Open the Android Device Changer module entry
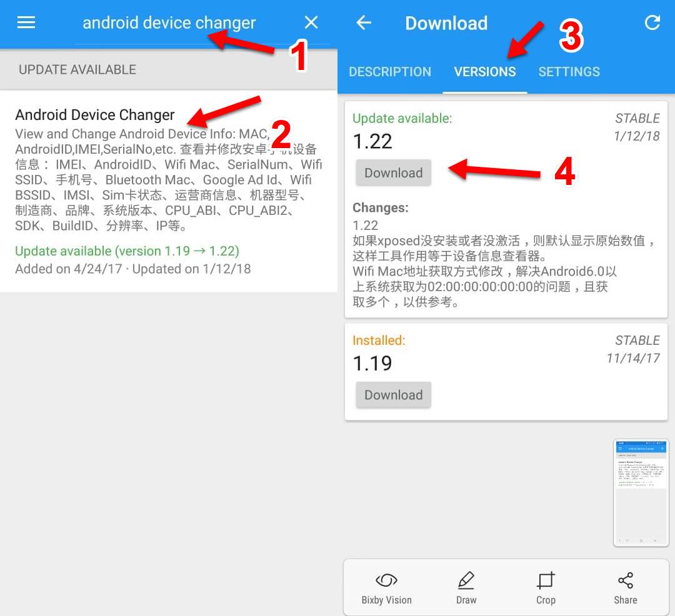 pyautogui.click(x=169, y=191)
